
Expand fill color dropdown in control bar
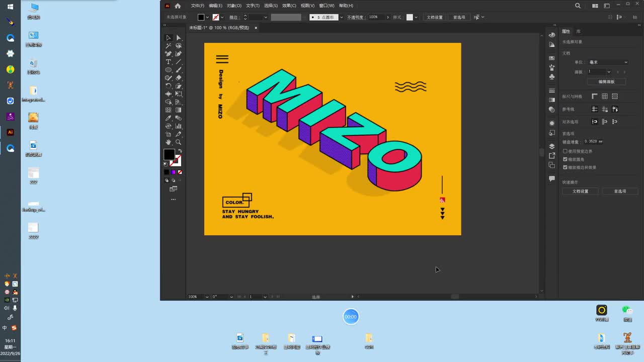click(207, 18)
